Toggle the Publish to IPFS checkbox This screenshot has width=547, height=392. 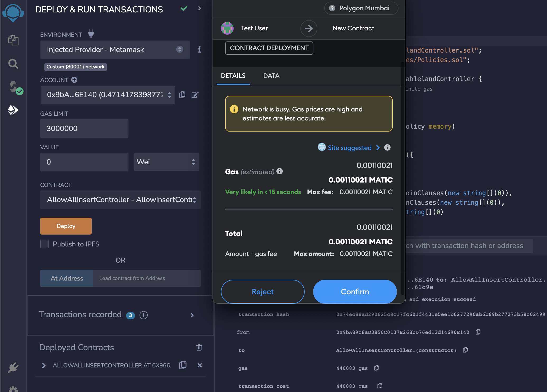44,243
